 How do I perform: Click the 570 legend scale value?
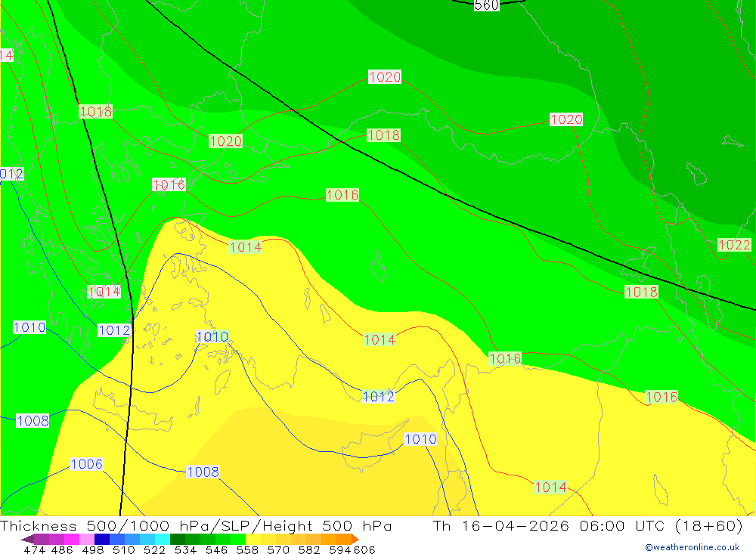point(277,549)
